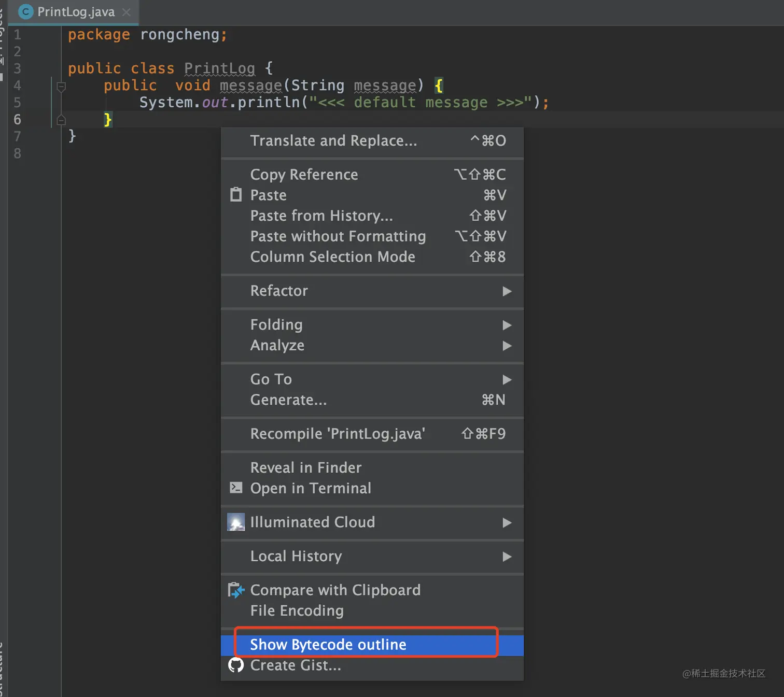Screen dimensions: 784x697
Task: Expand the Folding submenu arrow
Action: [507, 325]
